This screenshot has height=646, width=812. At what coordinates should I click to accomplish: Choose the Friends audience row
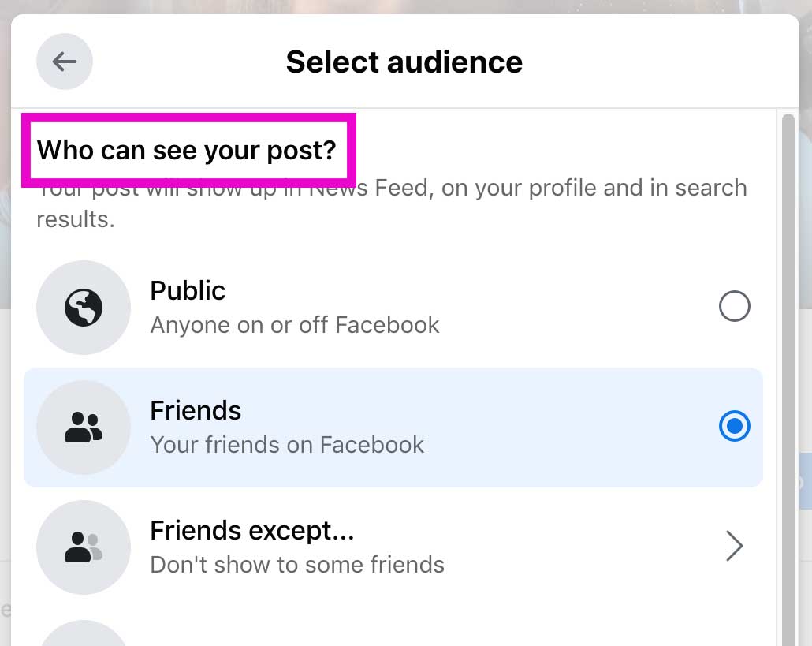pyautogui.click(x=394, y=427)
